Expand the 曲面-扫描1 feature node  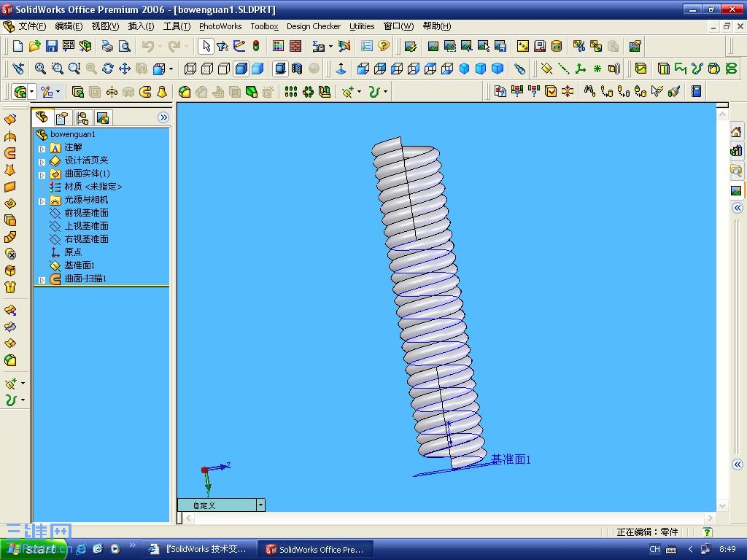[x=42, y=280]
